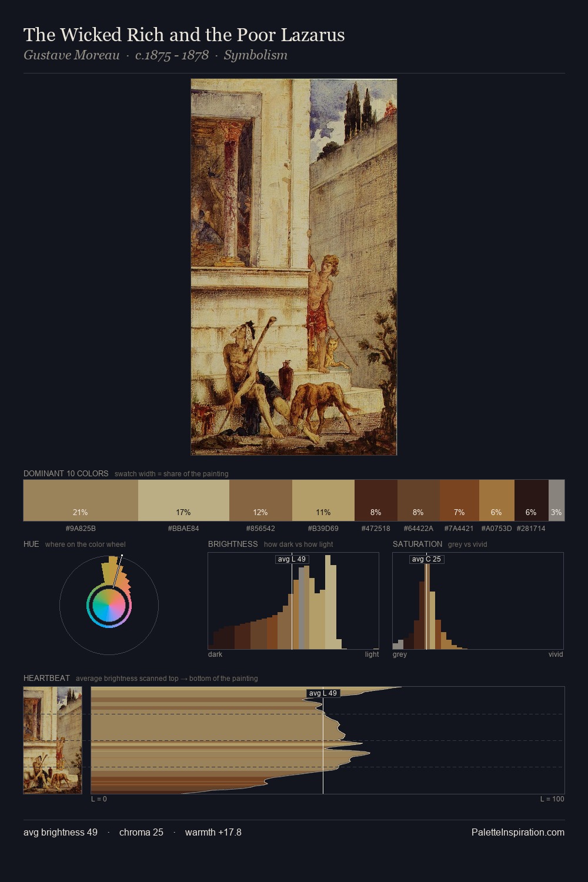Click the PaletteInspiration.com link
Viewport: 588px width, 882px height.
click(x=518, y=832)
